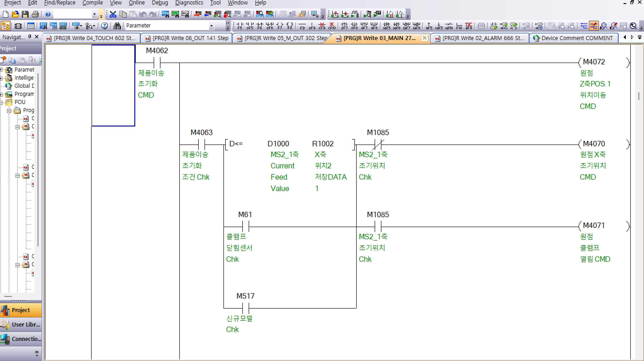Image resolution: width=644 pixels, height=361 pixels.
Task: Close the Navigation panel
Action: pos(37,37)
